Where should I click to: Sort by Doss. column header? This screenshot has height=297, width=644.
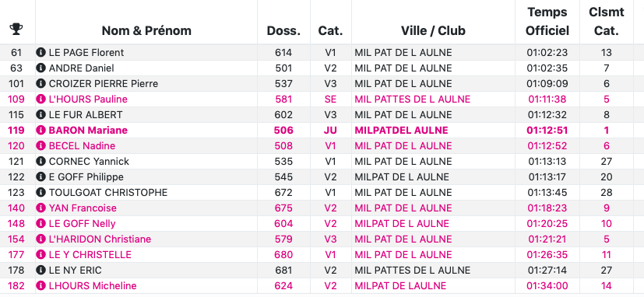coord(283,30)
